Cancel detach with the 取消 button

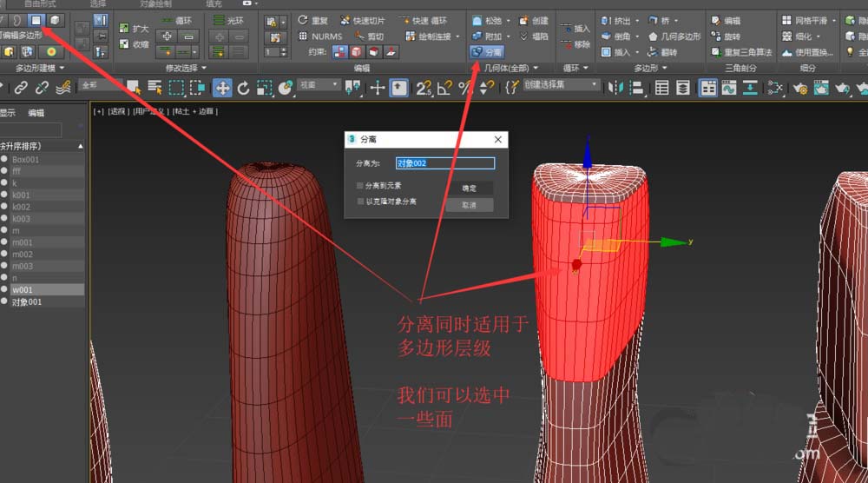click(x=470, y=205)
